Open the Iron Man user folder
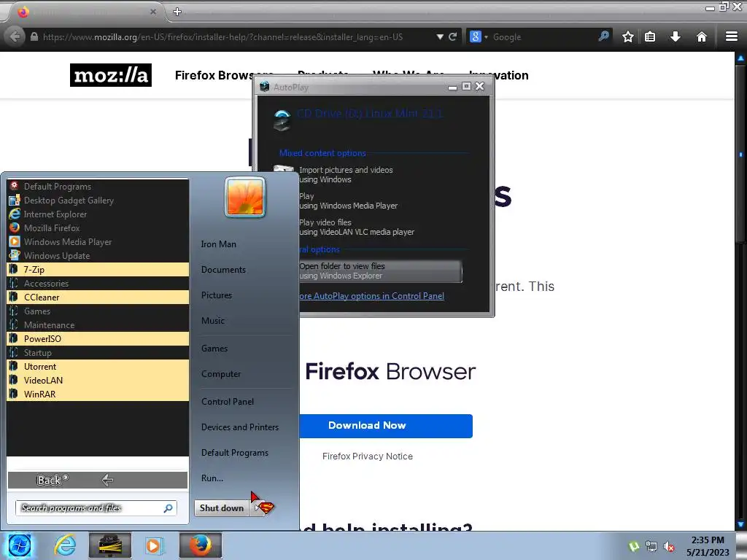Image resolution: width=747 pixels, height=560 pixels. 219,244
